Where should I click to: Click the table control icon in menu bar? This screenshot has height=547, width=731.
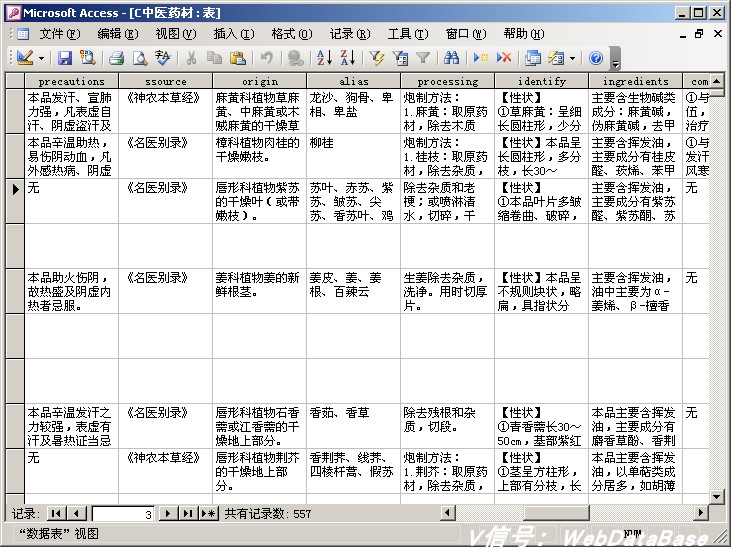tap(23, 34)
